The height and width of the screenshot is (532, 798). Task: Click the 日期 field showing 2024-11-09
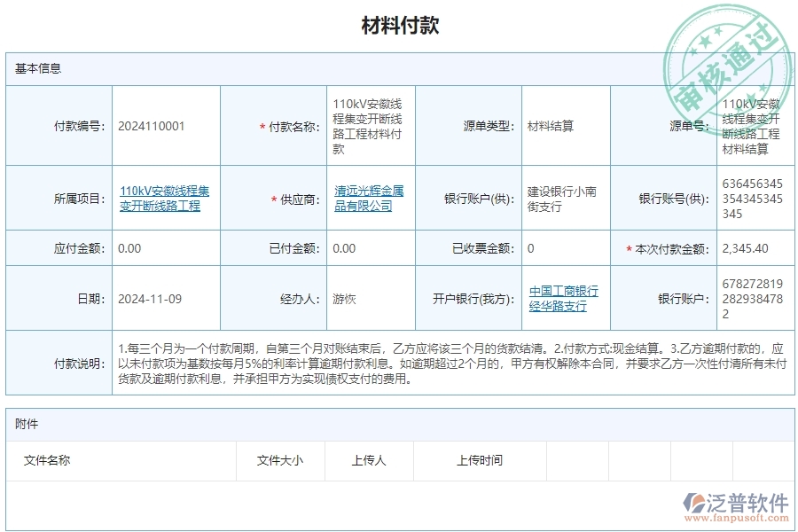(x=151, y=298)
